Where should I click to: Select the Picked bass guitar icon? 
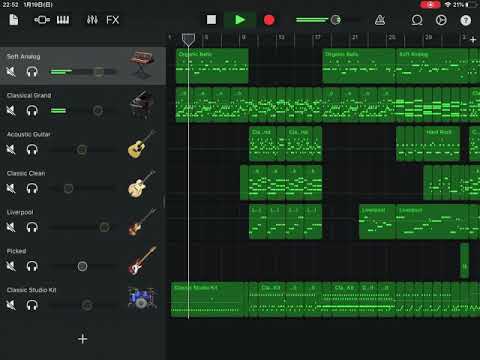(142, 261)
